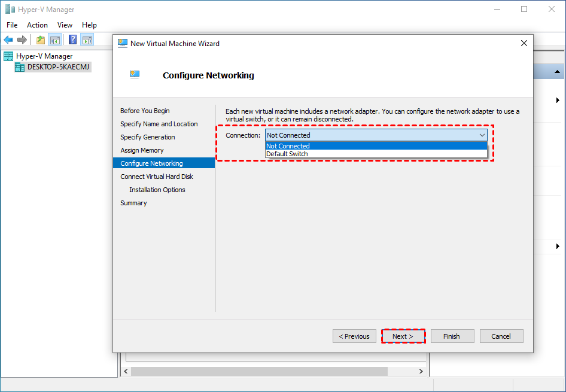Expand the upper submenu arrow in the Actions pane

pos(558,101)
